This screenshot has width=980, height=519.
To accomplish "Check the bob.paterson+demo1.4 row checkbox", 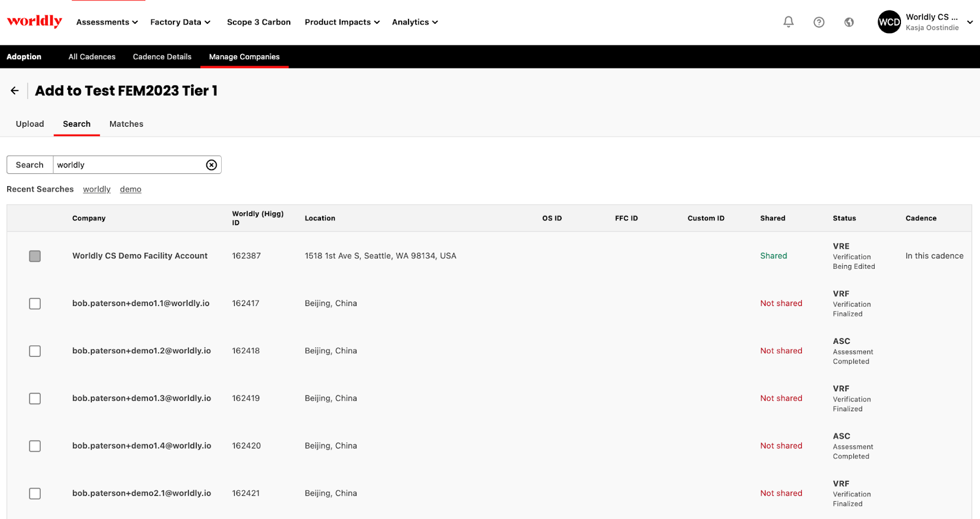I will [x=35, y=446].
